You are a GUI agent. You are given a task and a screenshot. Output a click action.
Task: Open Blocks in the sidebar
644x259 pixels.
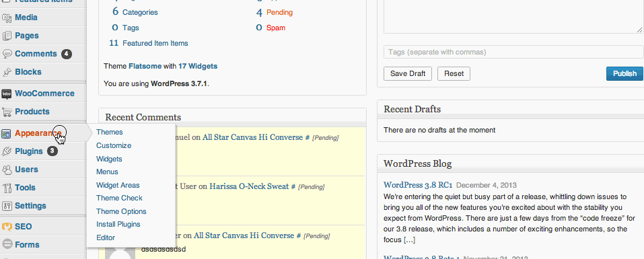click(x=28, y=72)
